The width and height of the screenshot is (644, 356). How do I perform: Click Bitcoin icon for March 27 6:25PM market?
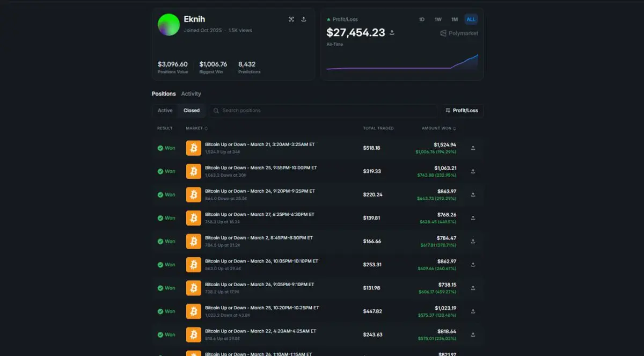tap(194, 218)
